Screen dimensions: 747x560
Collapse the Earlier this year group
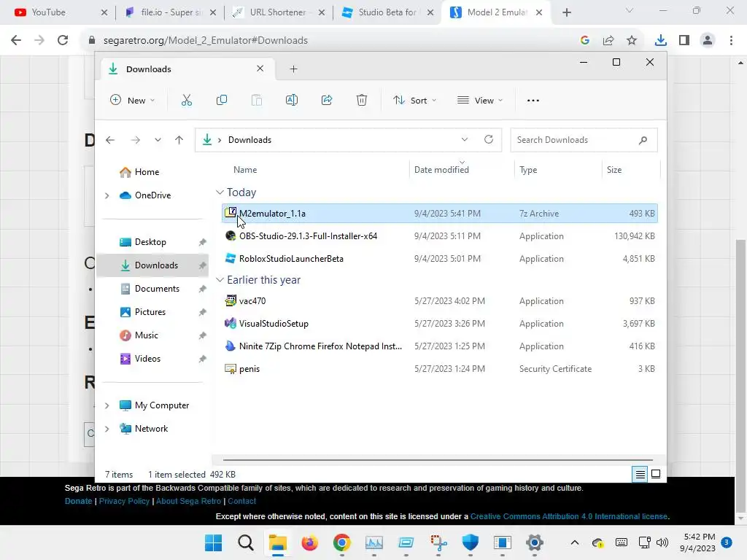click(220, 280)
